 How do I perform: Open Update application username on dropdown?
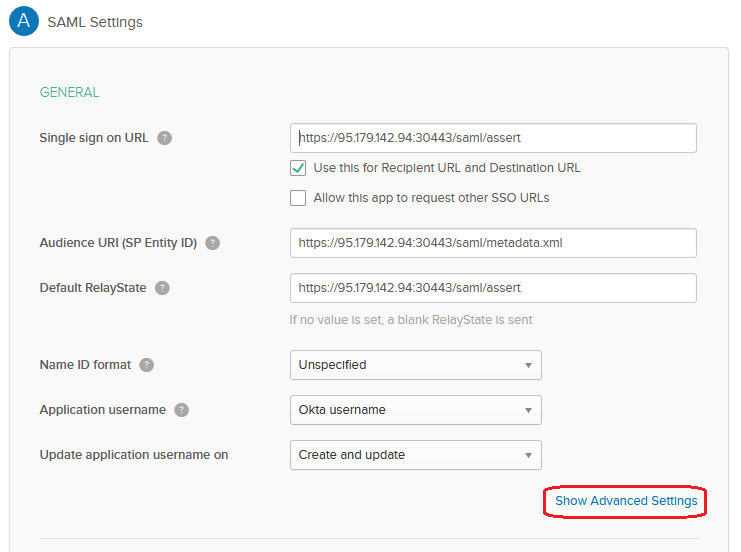[416, 455]
